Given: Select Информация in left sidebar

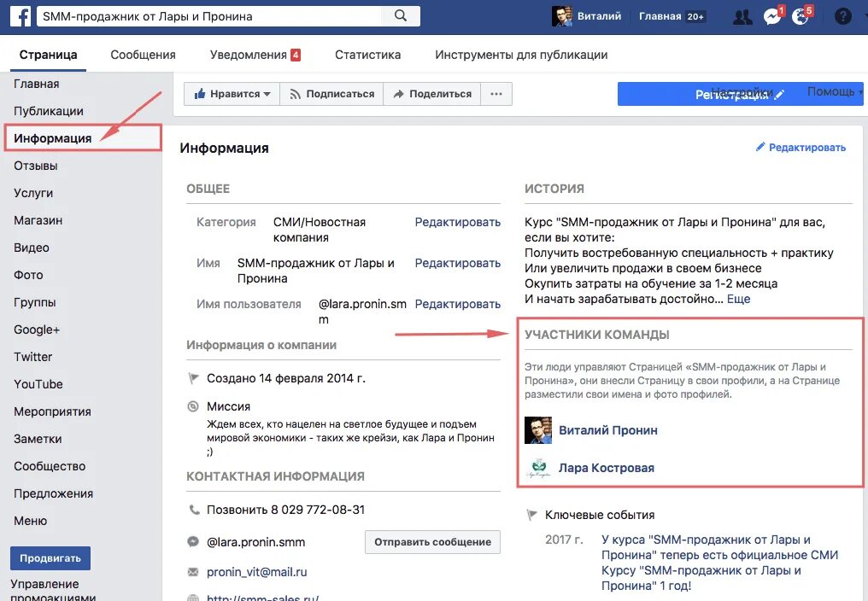Looking at the screenshot, I should pyautogui.click(x=53, y=138).
